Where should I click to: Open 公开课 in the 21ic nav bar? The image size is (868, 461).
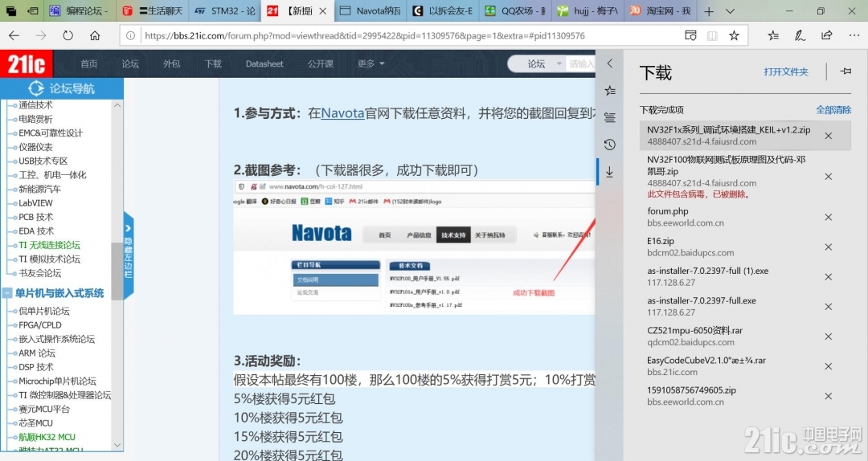[x=321, y=63]
